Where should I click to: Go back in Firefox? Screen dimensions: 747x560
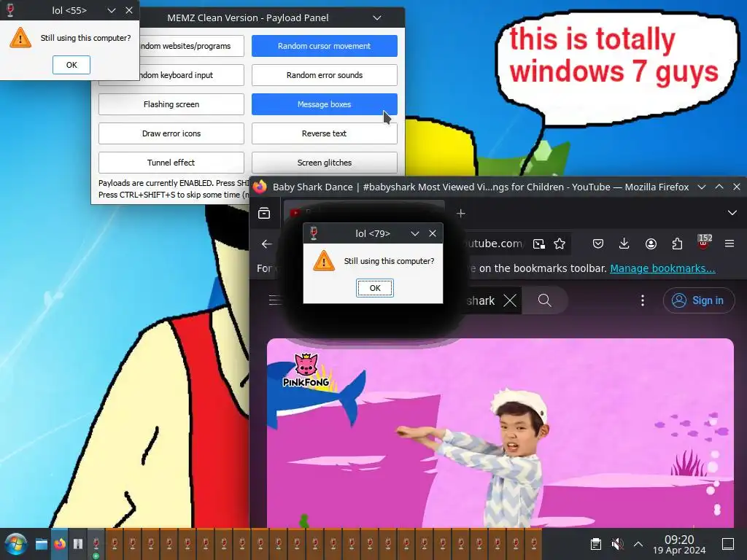(x=267, y=244)
